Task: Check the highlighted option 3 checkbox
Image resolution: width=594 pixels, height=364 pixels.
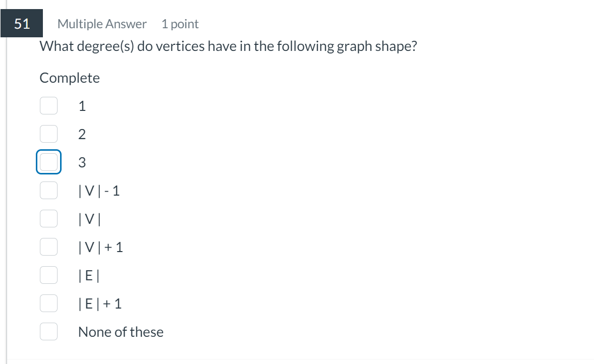Action: (48, 162)
